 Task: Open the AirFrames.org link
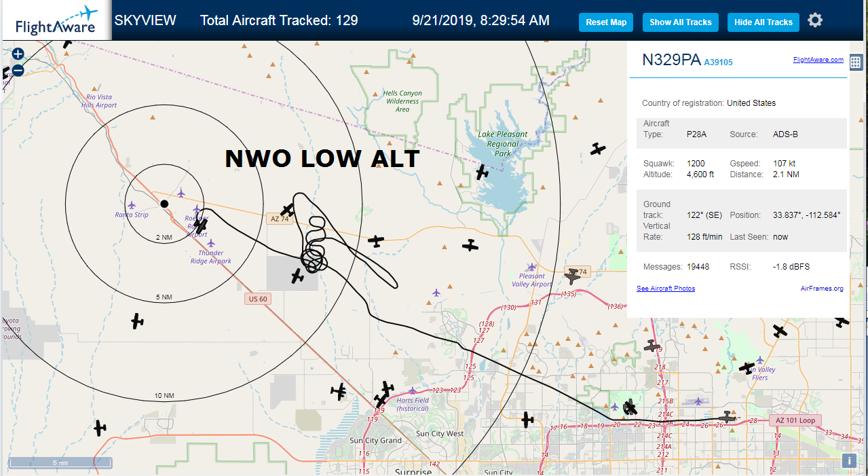(822, 289)
